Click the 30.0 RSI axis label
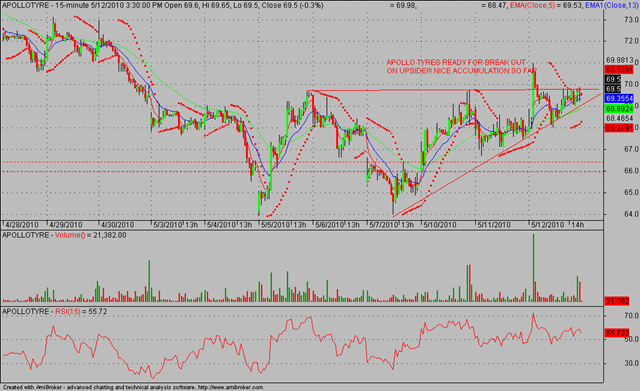 click(631, 363)
